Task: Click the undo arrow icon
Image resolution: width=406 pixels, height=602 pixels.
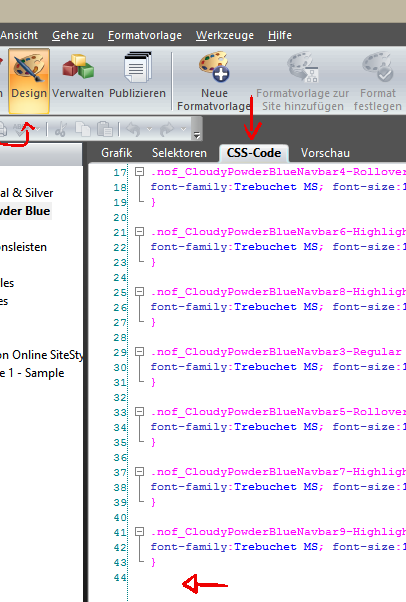Action: tap(133, 129)
